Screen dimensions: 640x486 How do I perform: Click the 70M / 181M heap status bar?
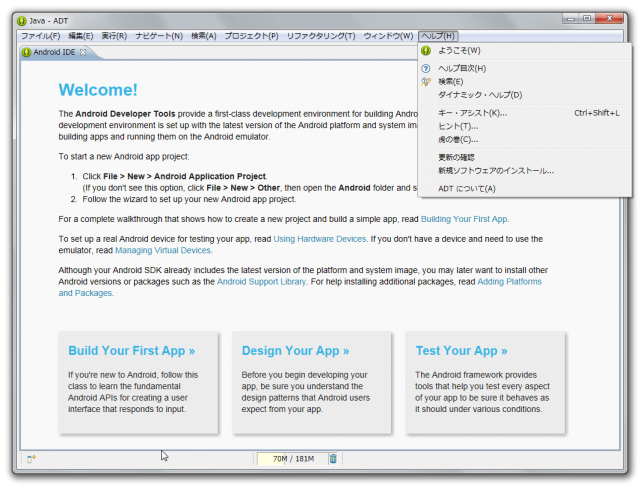pyautogui.click(x=293, y=459)
